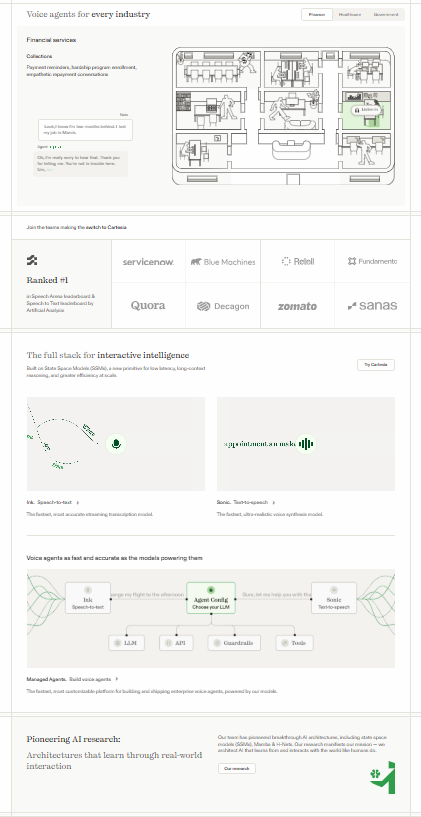The height and width of the screenshot is (817, 421).
Task: Click the green microphone icon in Ink demo
Action: coord(116,444)
